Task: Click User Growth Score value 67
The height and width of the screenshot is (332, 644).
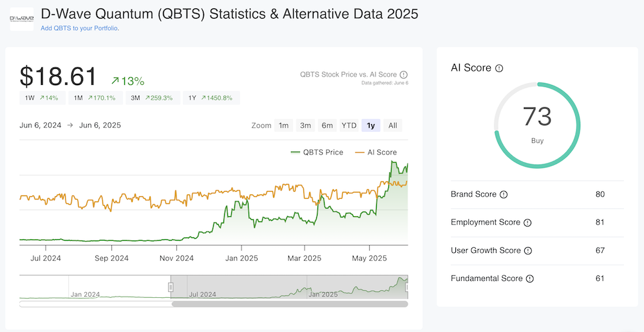Action: (600, 250)
